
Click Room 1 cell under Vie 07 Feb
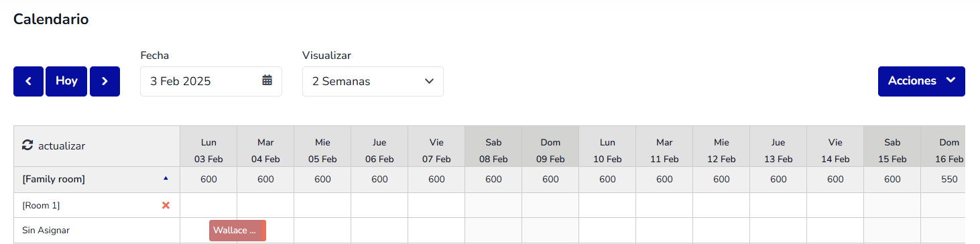[436, 205]
